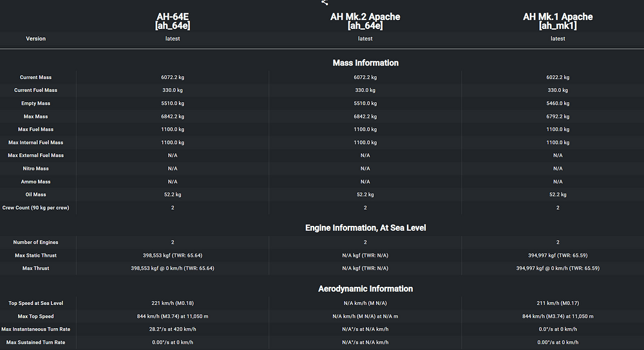Click the Max Static Thrust row label
This screenshot has height=350, width=644.
(x=36, y=255)
